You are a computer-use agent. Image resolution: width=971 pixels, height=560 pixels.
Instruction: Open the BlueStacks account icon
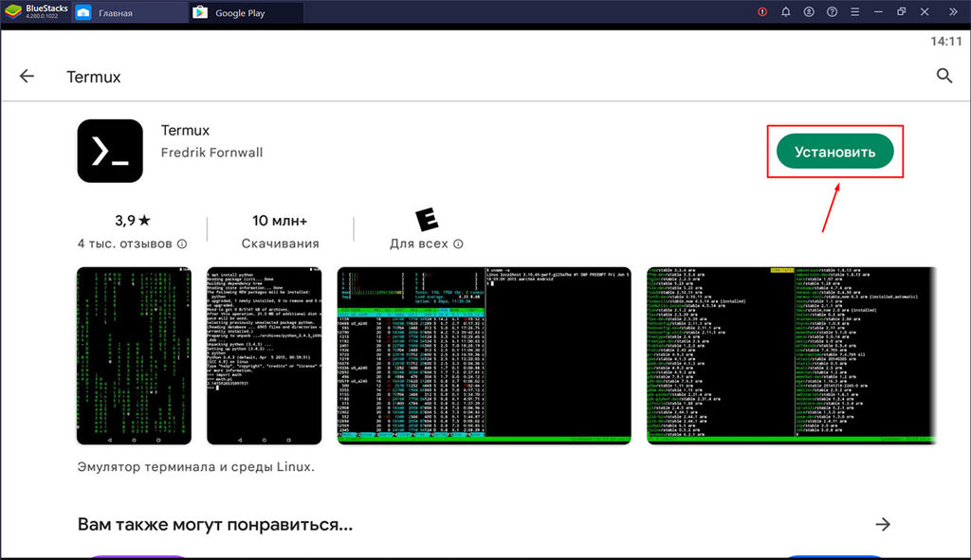[809, 11]
